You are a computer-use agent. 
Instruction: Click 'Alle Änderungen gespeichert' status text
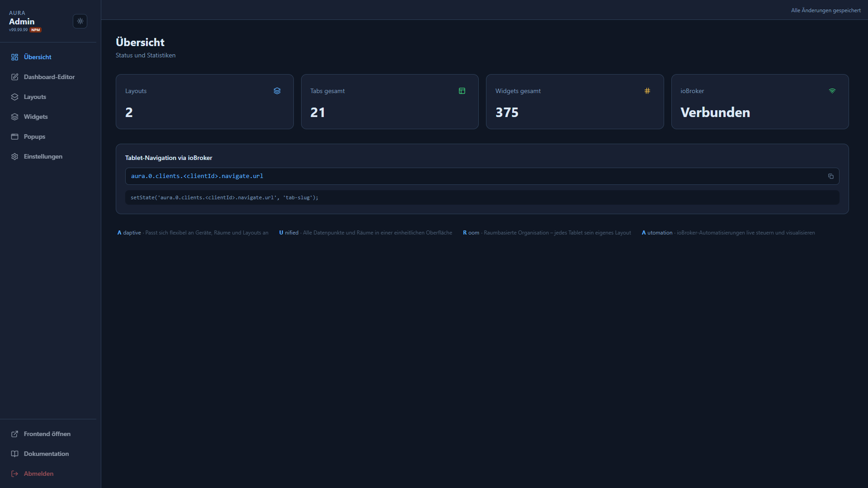click(826, 10)
